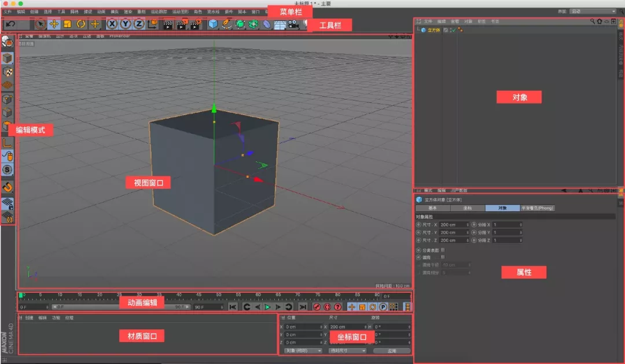The width and height of the screenshot is (625, 364).
Task: Switch to the 坐标 attribute tab
Action: (x=468, y=208)
